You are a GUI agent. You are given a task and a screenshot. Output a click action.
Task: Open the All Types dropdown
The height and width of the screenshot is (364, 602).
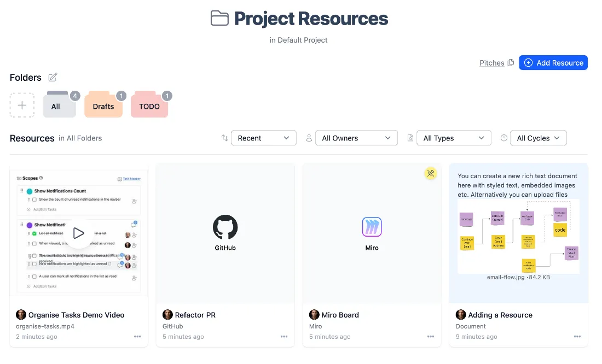pyautogui.click(x=454, y=138)
